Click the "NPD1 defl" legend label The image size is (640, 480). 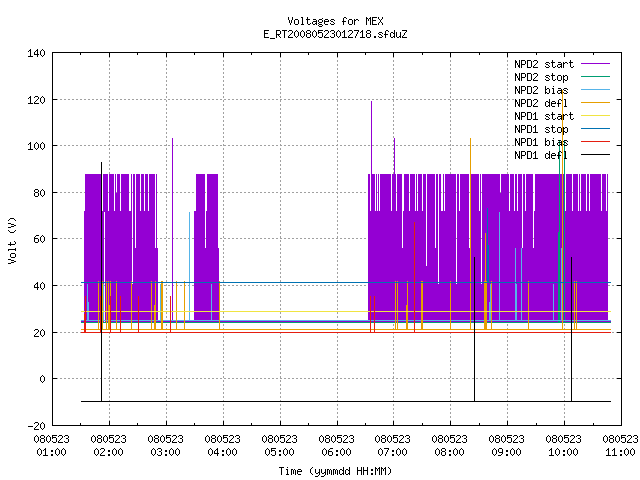pos(541,156)
